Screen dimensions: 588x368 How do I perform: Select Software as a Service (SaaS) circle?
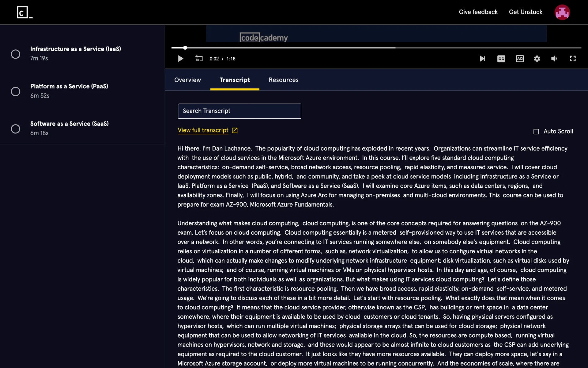coord(16,129)
